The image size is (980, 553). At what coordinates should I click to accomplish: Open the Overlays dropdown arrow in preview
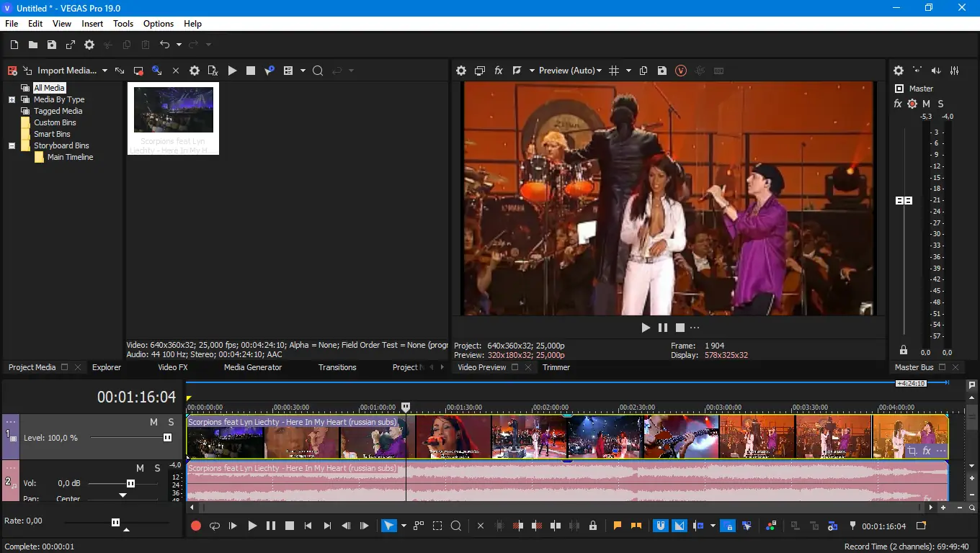click(628, 71)
